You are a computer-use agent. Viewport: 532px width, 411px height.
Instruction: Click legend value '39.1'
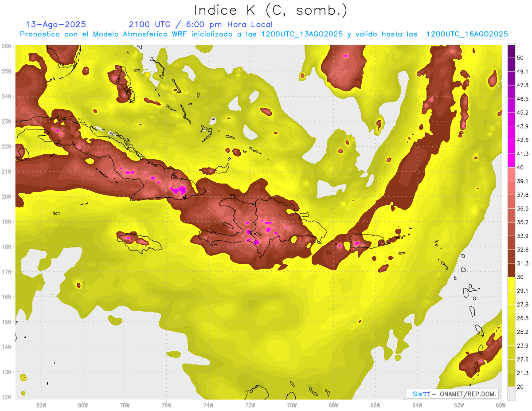click(x=523, y=181)
